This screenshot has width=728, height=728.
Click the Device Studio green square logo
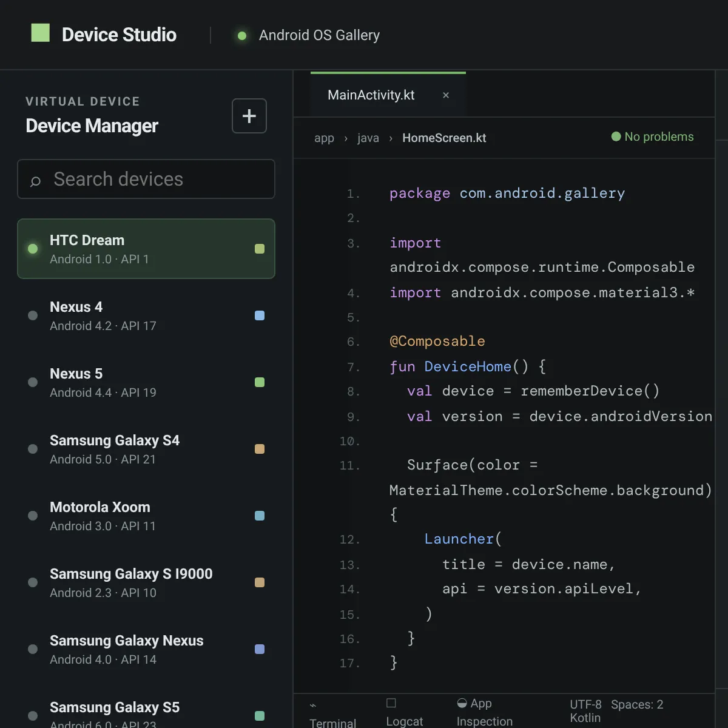point(41,33)
